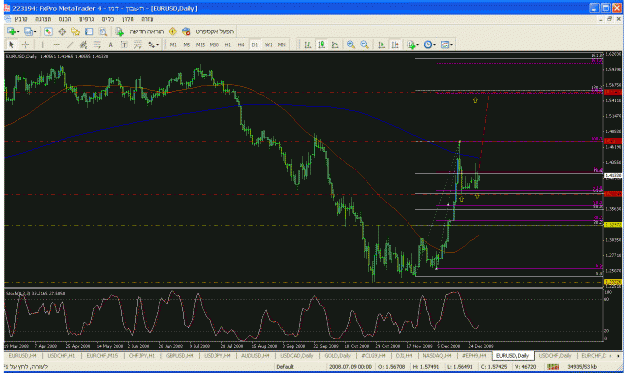The height and width of the screenshot is (373, 625).
Task: Toggle the Market Watch window icon
Action: point(48,31)
